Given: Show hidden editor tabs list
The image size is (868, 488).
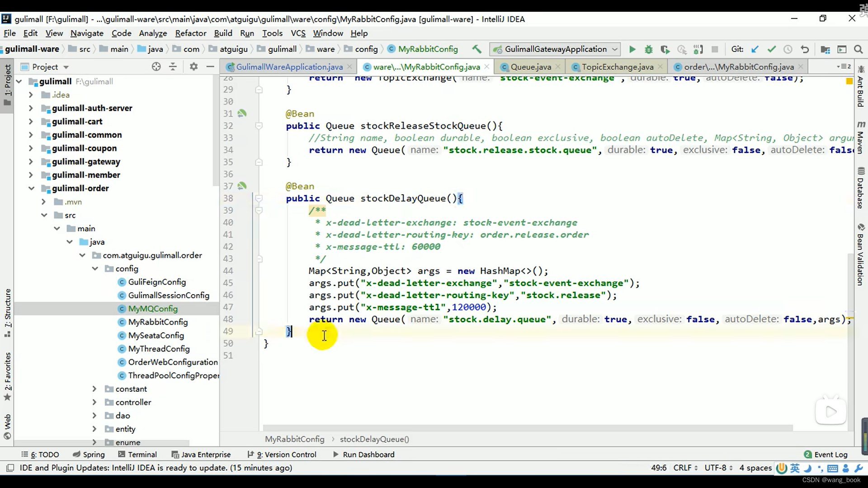Looking at the screenshot, I should click(844, 67).
